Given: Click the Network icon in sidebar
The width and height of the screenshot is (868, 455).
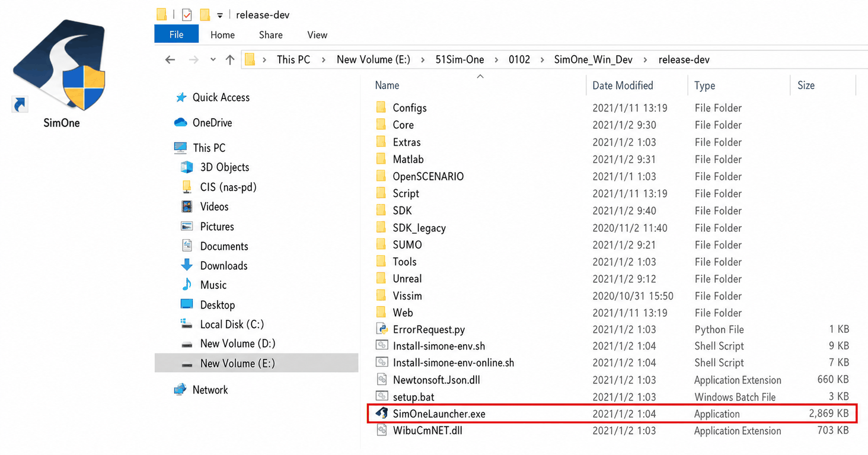Looking at the screenshot, I should click(x=180, y=390).
